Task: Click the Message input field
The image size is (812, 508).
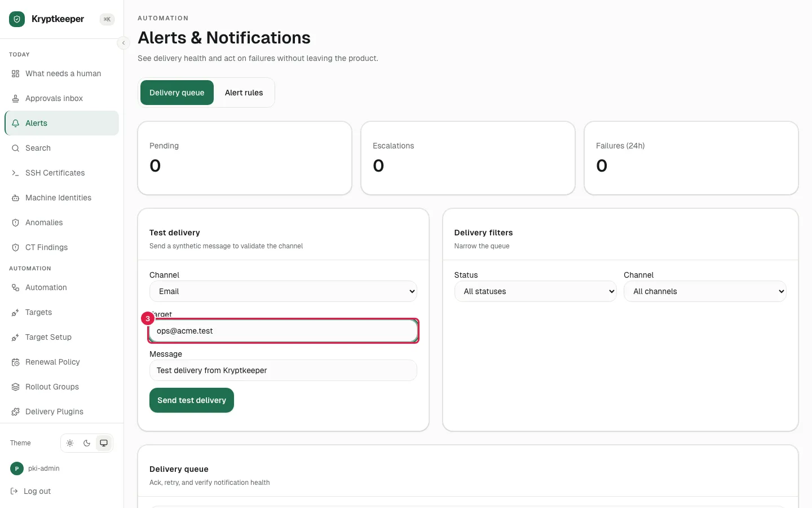Action: click(283, 370)
